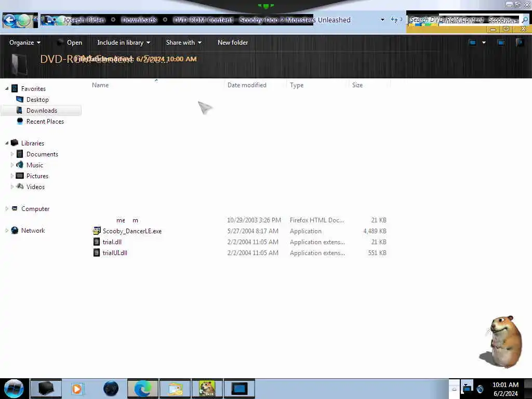This screenshot has height=399, width=532.
Task: Select Computer in navigation pane
Action: [x=35, y=209]
